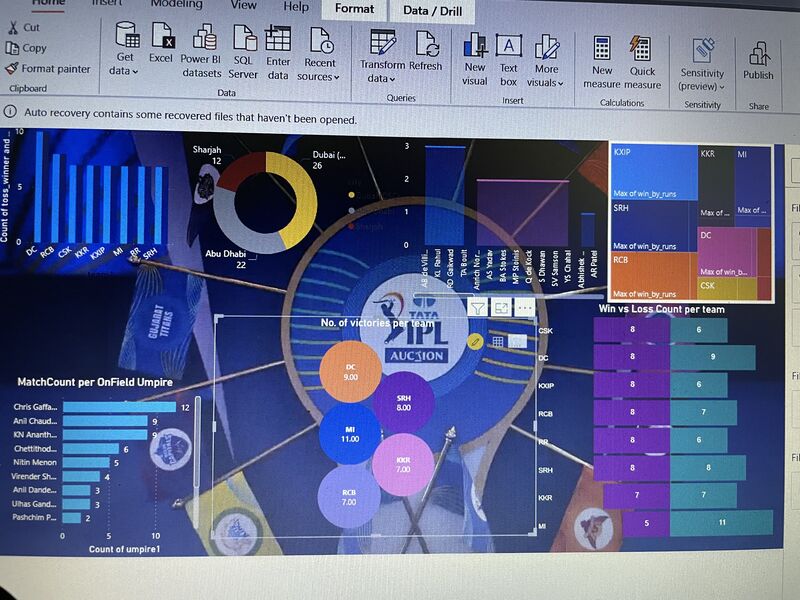
Task: Switch to the Modeling tab
Action: (177, 4)
